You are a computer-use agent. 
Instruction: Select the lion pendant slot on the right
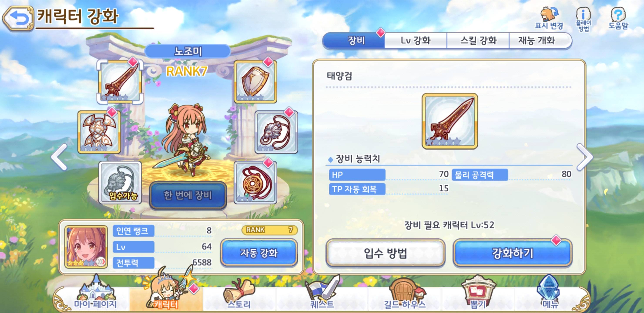(276, 132)
